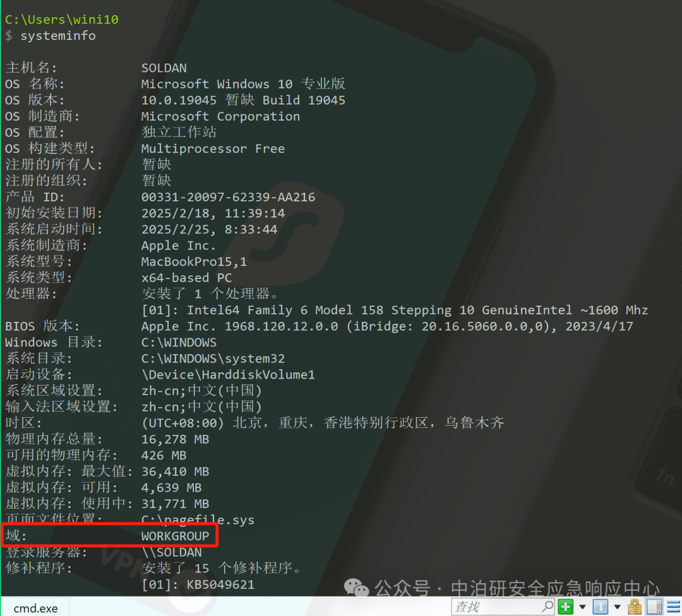The height and width of the screenshot is (616, 682).
Task: Click the boot time 2025/2/25, 8:33:44
Action: tap(209, 229)
